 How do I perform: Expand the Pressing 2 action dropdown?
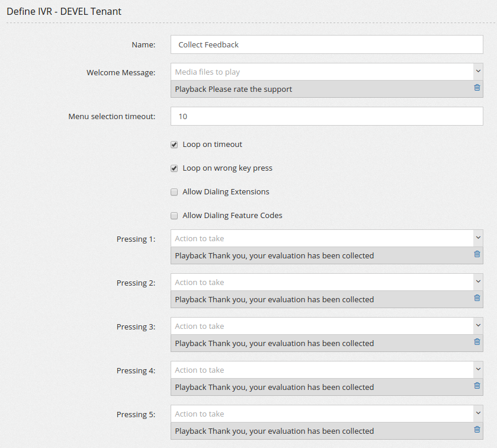pyautogui.click(x=477, y=282)
